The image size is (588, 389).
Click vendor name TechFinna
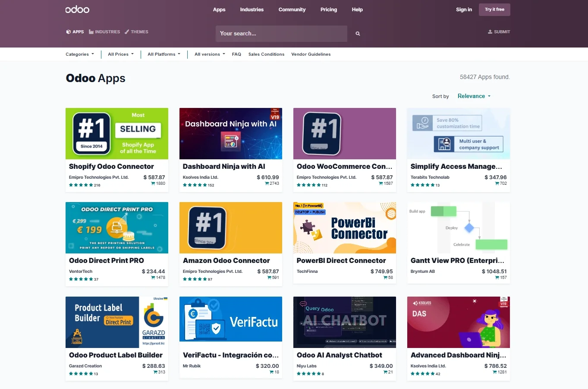coord(307,272)
